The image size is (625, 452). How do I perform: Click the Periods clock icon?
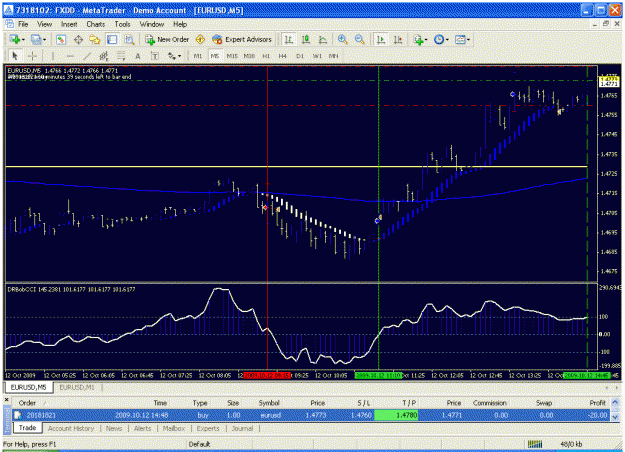(x=439, y=39)
